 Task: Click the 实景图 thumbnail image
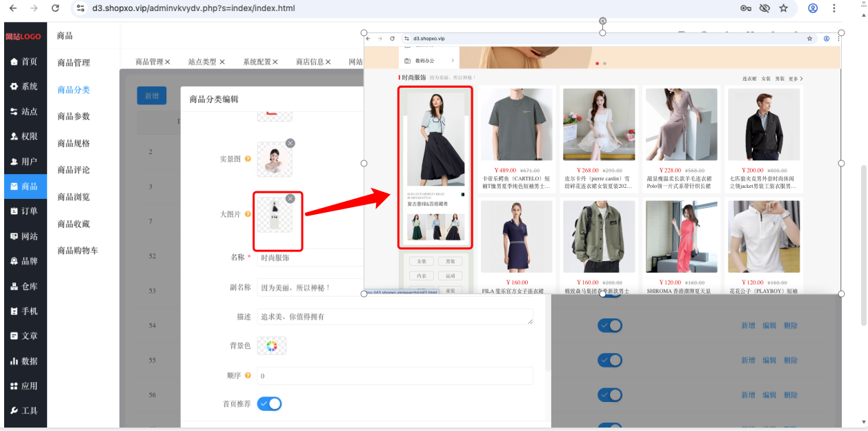tap(275, 160)
